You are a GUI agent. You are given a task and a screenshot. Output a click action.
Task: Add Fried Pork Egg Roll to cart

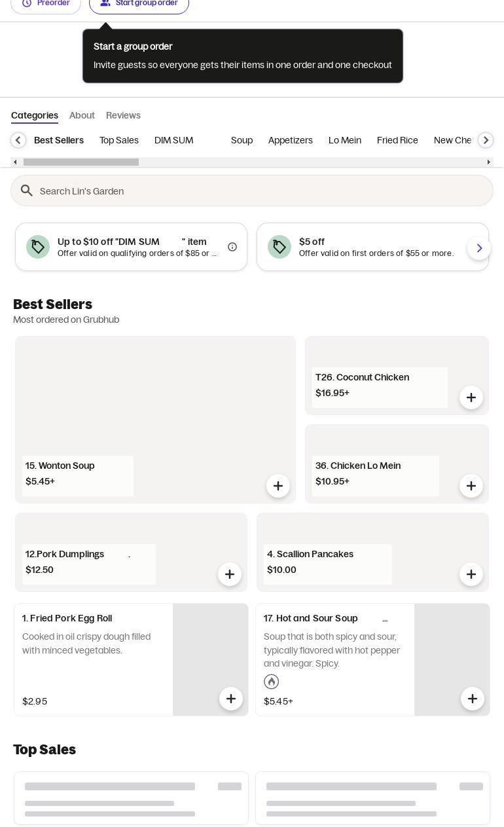click(231, 699)
